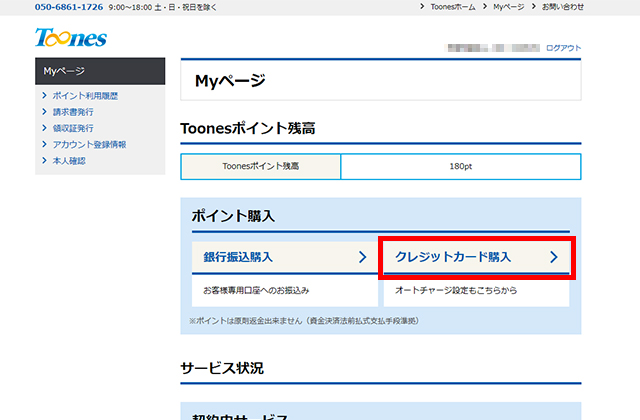Viewport: 640px width, 420px height.
Task: Click chevron before Toonesホーム top link
Action: (422, 7)
